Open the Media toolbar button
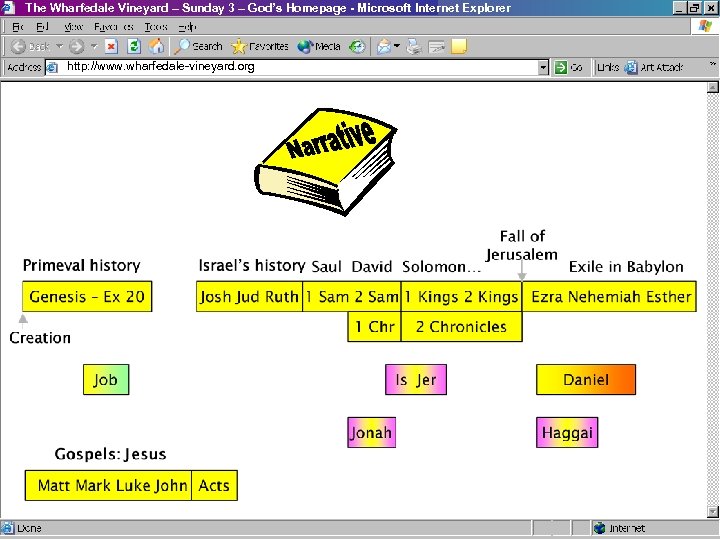 (319, 46)
